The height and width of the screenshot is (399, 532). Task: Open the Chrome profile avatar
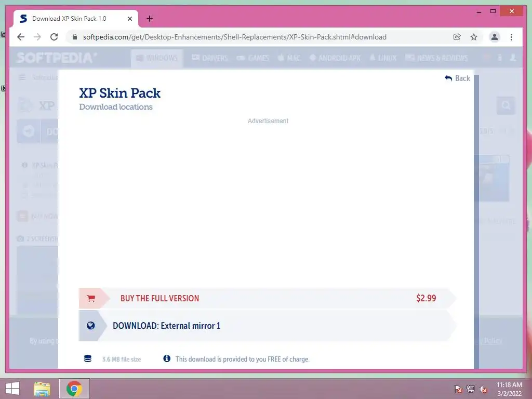pyautogui.click(x=495, y=37)
